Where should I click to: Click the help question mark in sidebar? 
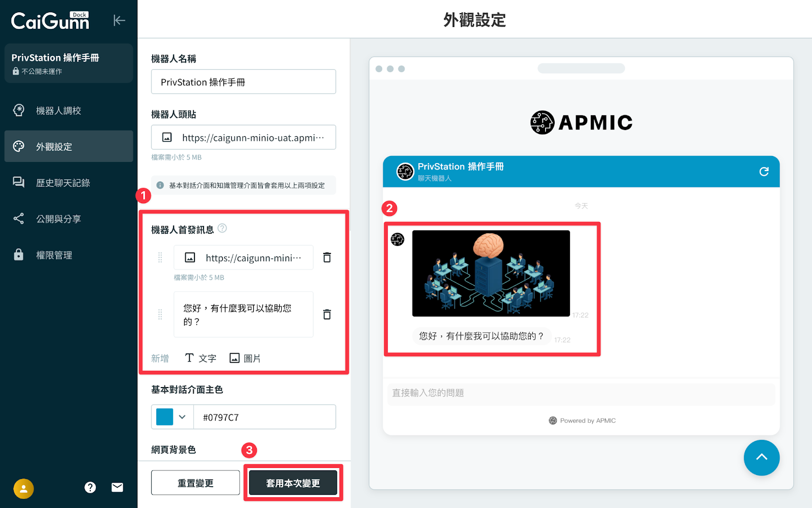[x=90, y=488]
